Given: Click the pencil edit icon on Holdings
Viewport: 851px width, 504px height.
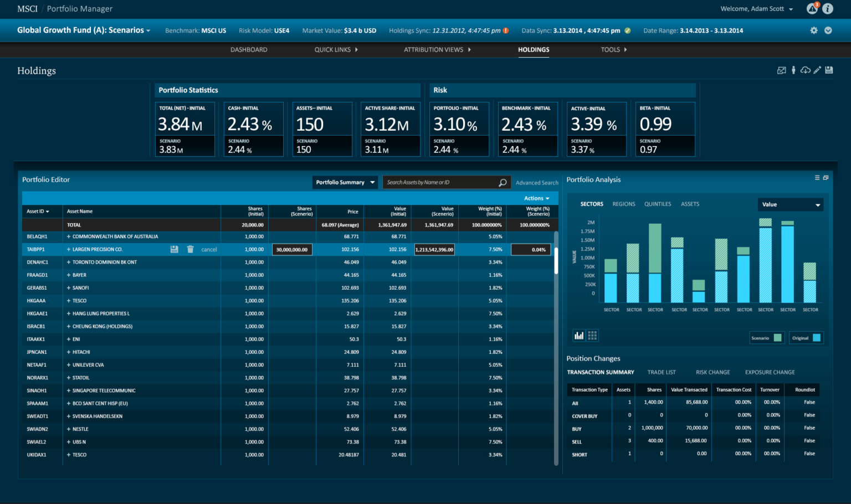Looking at the screenshot, I should pyautogui.click(x=817, y=70).
